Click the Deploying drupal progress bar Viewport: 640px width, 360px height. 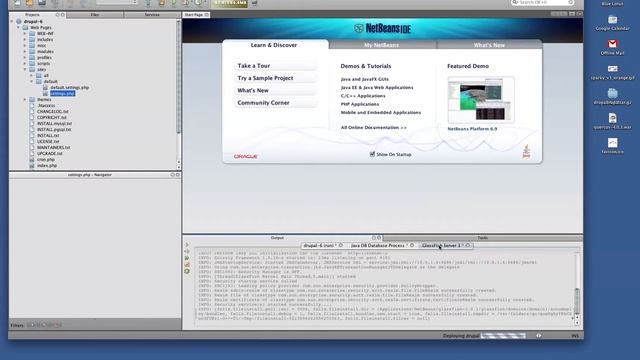pos(503,336)
